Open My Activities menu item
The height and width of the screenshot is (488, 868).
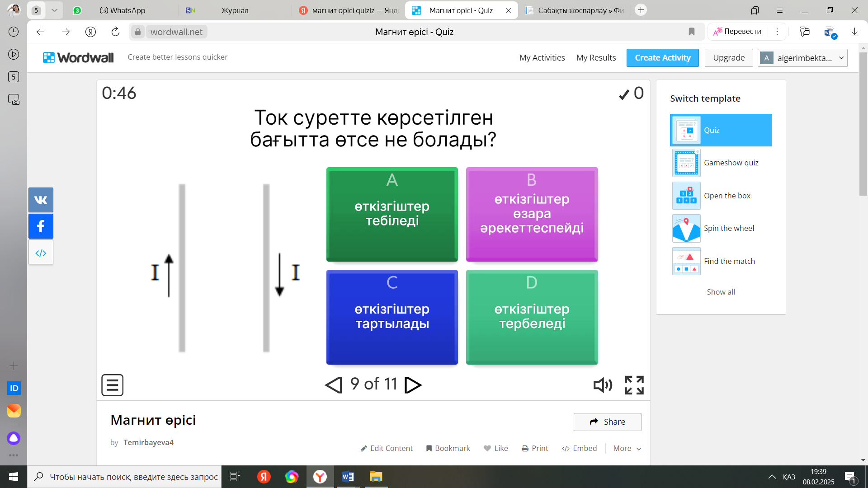(x=542, y=58)
